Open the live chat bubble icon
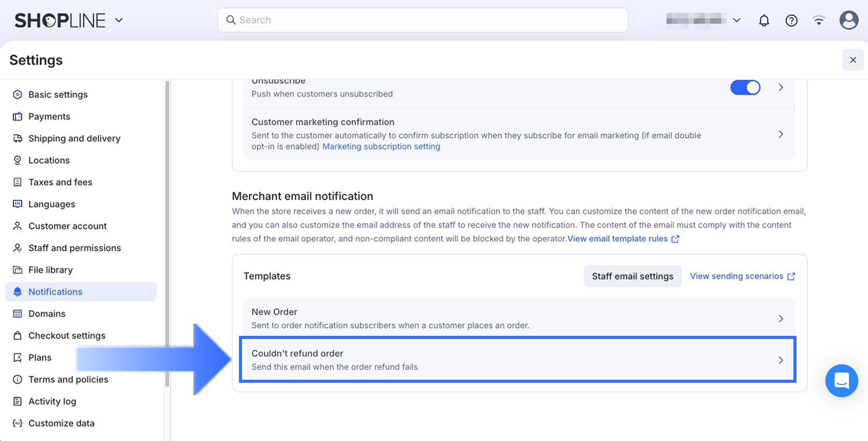868x441 pixels. (x=841, y=381)
